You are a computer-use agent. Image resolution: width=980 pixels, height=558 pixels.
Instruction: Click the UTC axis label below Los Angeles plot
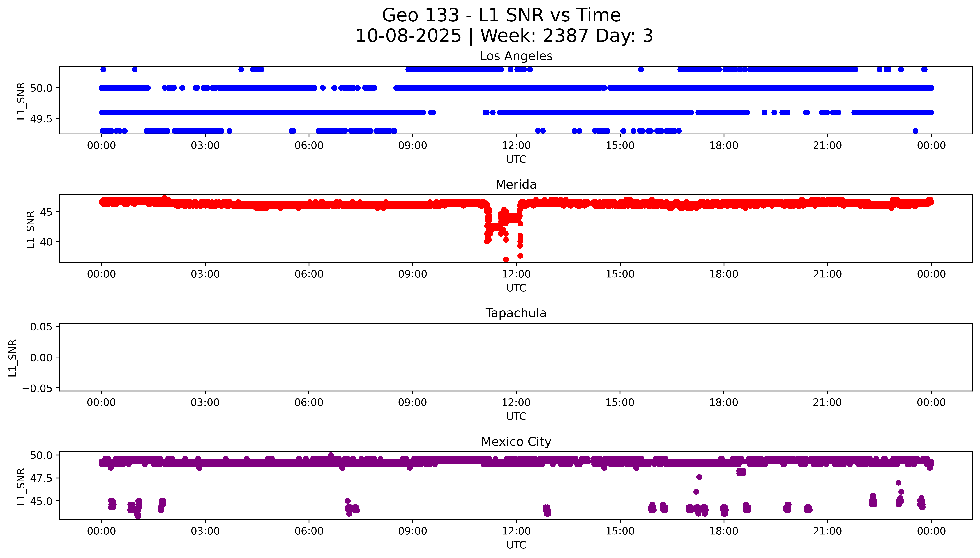(x=516, y=160)
